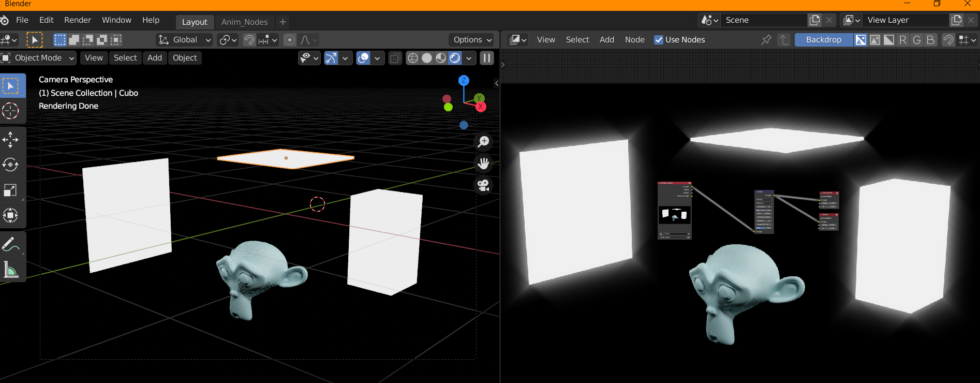Viewport: 980px width, 383px height.
Task: Switch to solid viewport shading
Action: (427, 58)
